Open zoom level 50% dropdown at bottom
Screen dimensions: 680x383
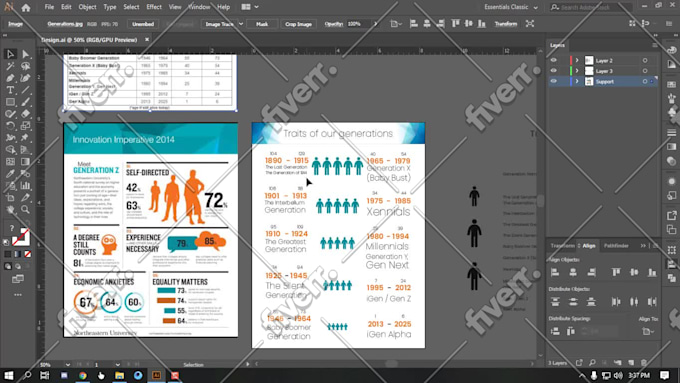pos(67,364)
